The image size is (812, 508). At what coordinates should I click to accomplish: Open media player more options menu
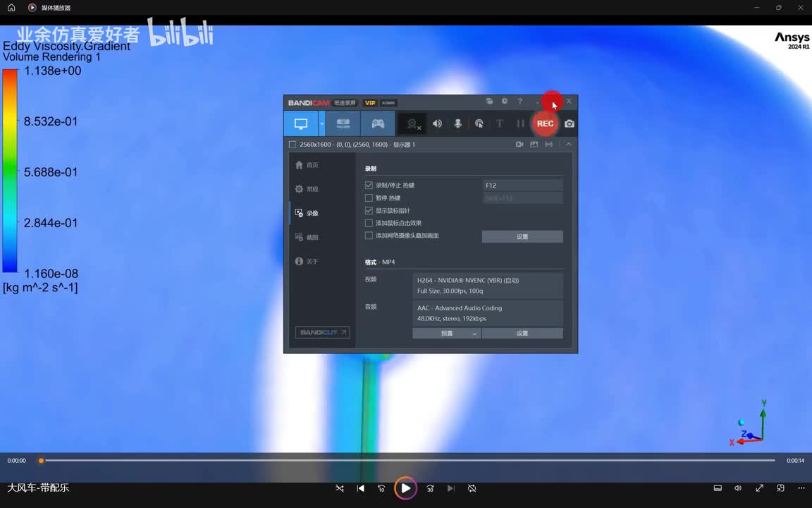[801, 488]
